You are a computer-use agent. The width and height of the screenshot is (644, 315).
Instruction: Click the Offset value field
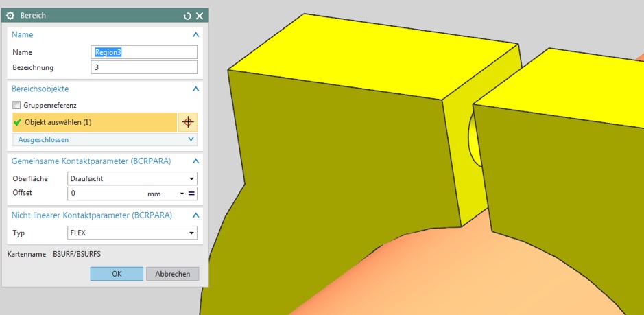tap(106, 194)
